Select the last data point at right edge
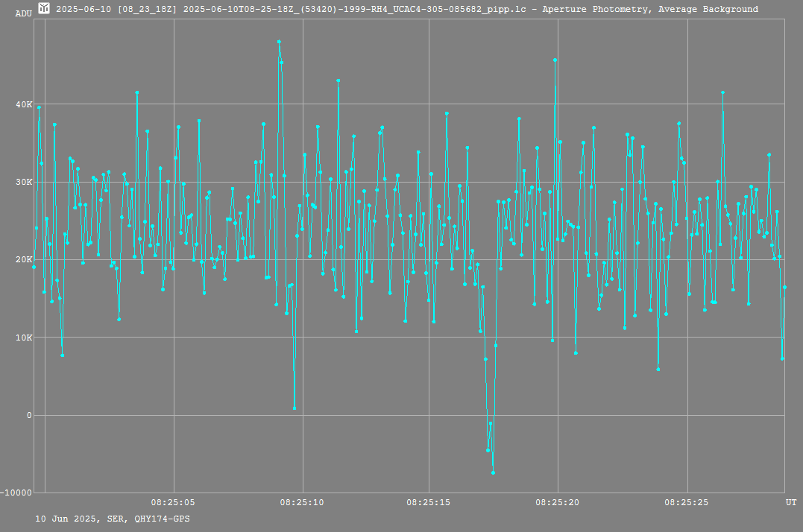This screenshot has width=803, height=532. 784,287
